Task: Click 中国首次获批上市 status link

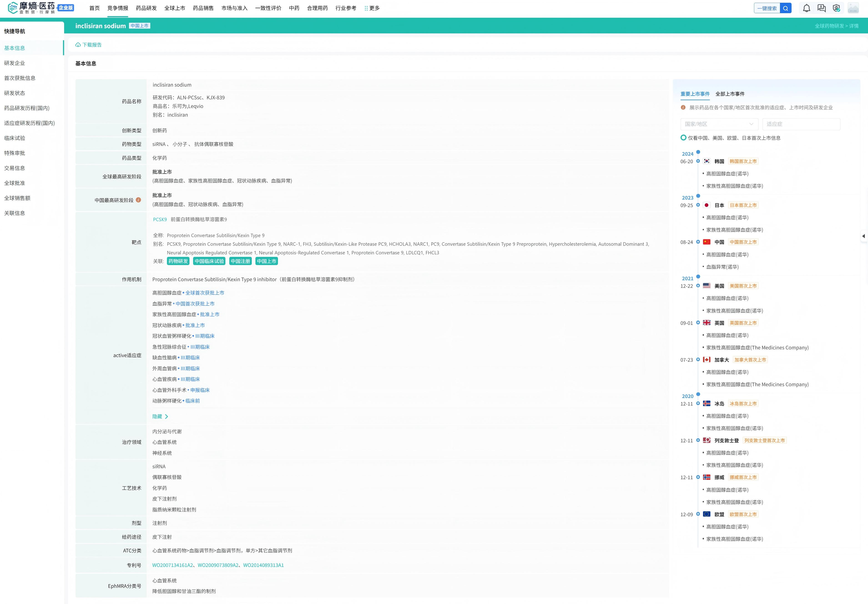Action: pyautogui.click(x=195, y=304)
